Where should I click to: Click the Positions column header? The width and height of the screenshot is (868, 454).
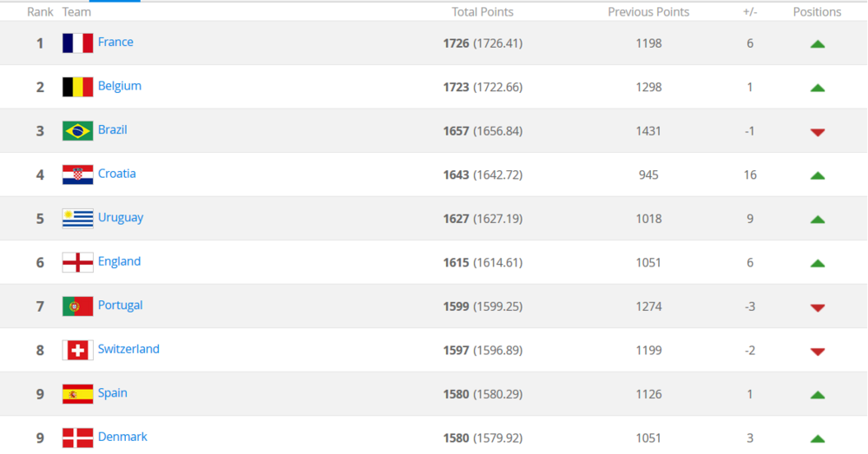(817, 12)
